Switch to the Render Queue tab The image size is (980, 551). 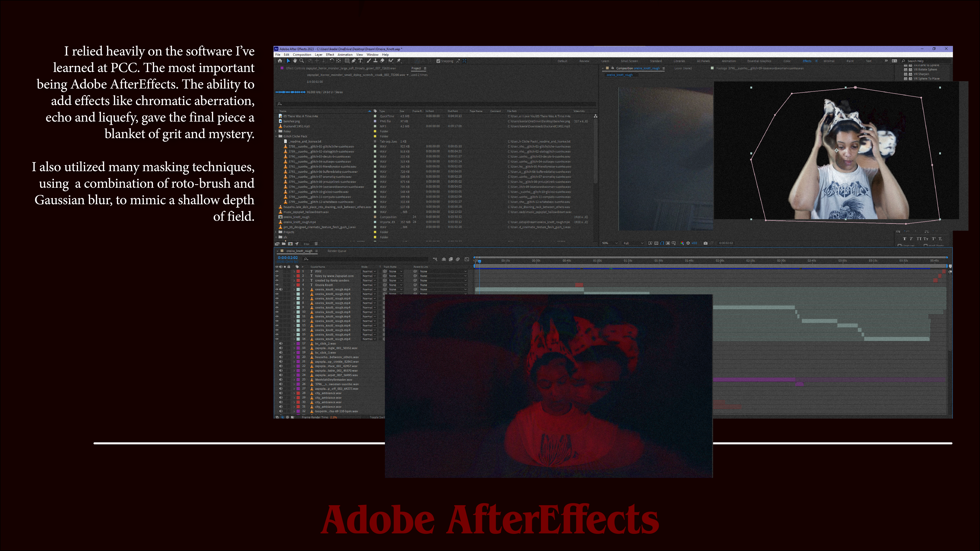[x=337, y=251]
